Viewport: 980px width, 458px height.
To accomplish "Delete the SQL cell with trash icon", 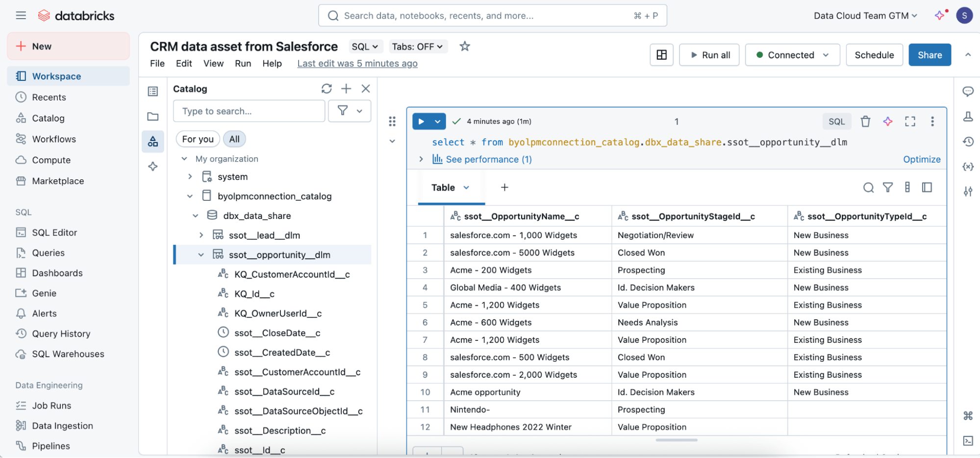I will pyautogui.click(x=865, y=121).
